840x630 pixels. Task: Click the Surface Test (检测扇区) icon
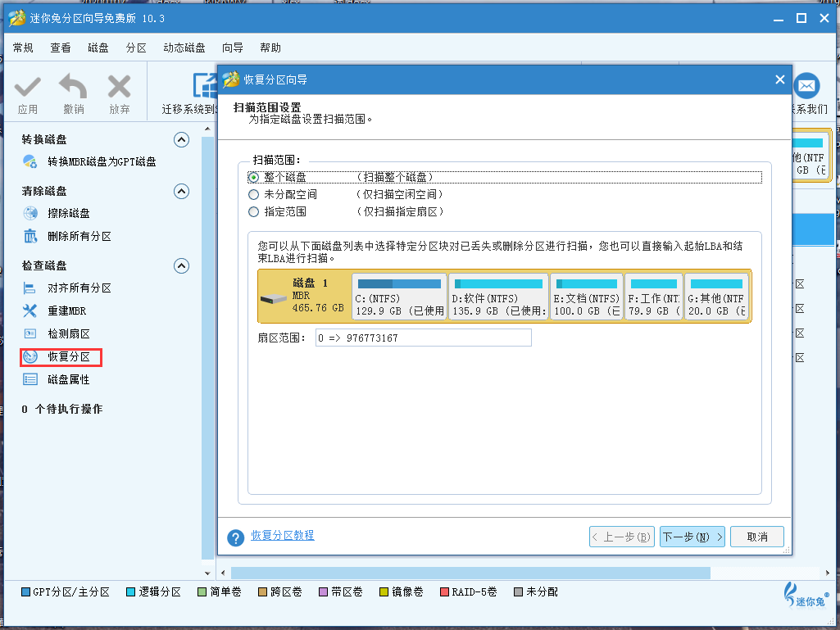pos(30,333)
